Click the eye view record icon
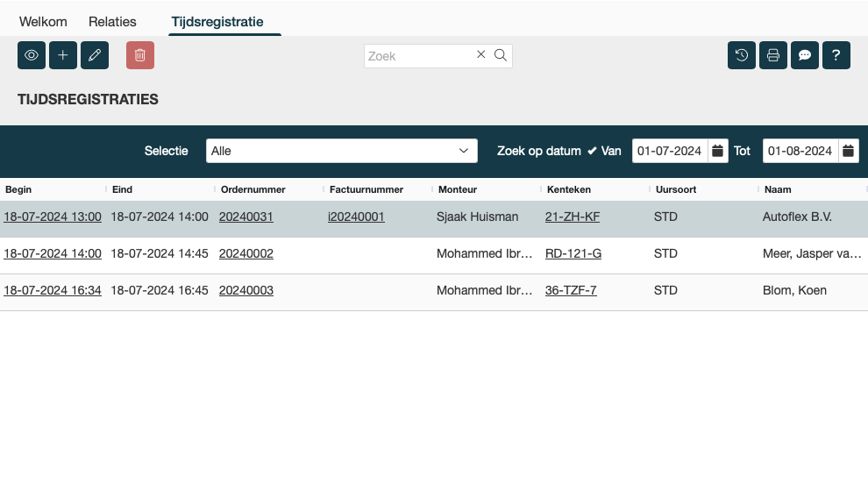 (32, 55)
